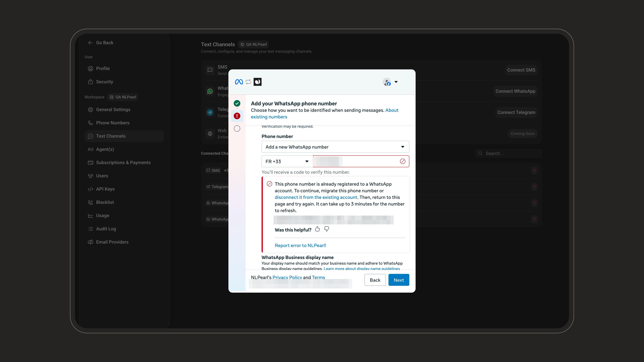Click the Telegram channel icon in list
The width and height of the screenshot is (644, 362).
tap(210, 112)
